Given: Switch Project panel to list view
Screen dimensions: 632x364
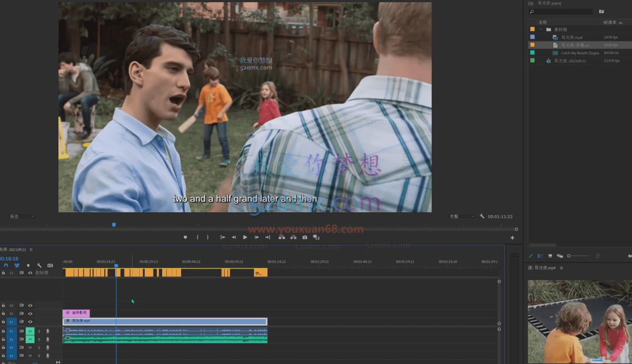Looking at the screenshot, I should point(540,256).
